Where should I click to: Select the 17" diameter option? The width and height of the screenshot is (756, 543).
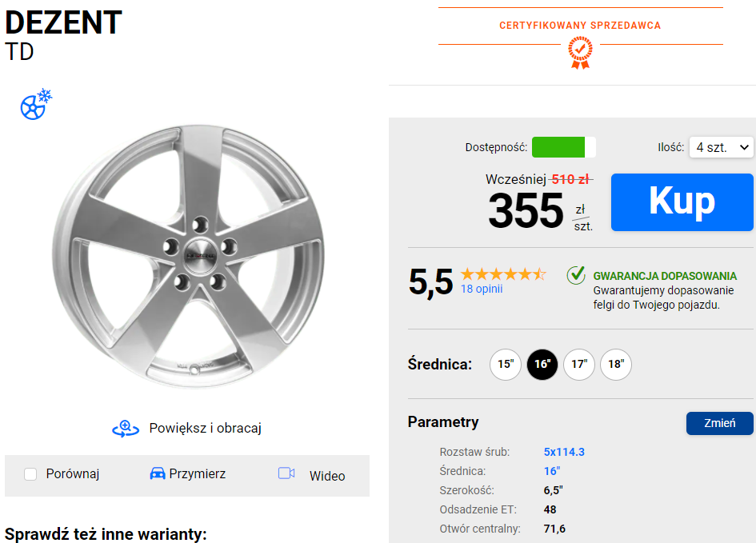(579, 364)
